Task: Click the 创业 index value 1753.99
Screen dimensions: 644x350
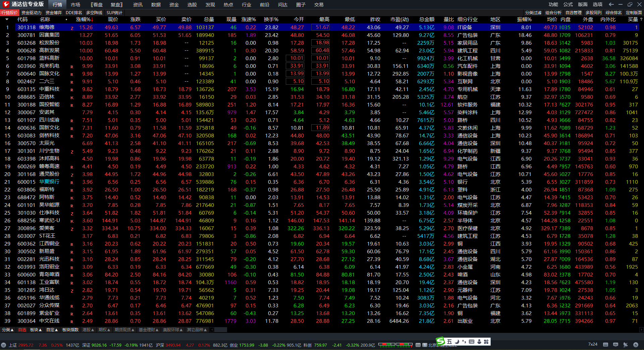Action: pos(247,345)
